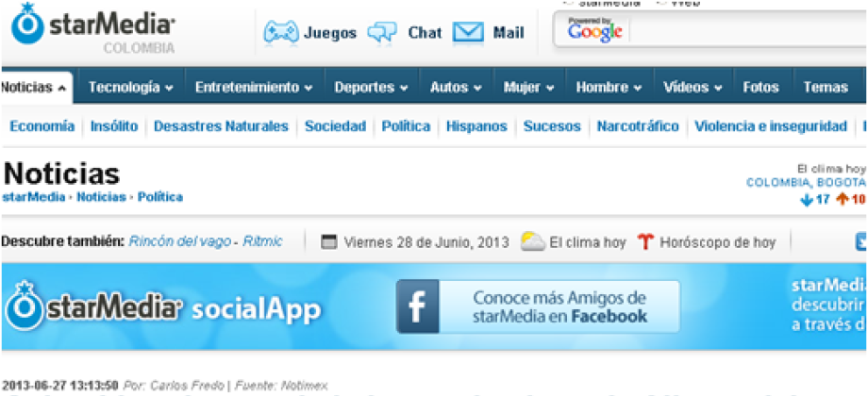Click the Noticias page heading
Image resolution: width=868 pixels, height=396 pixels.
pyautogui.click(x=61, y=173)
